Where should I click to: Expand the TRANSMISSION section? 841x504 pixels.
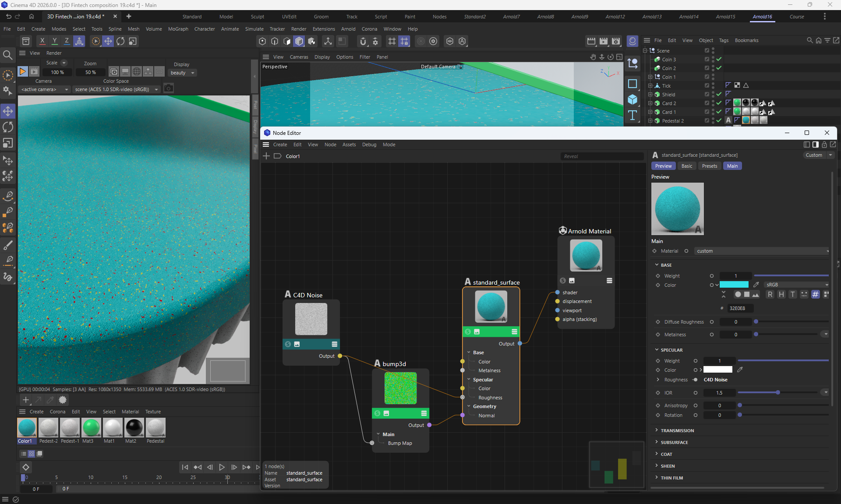pos(677,430)
